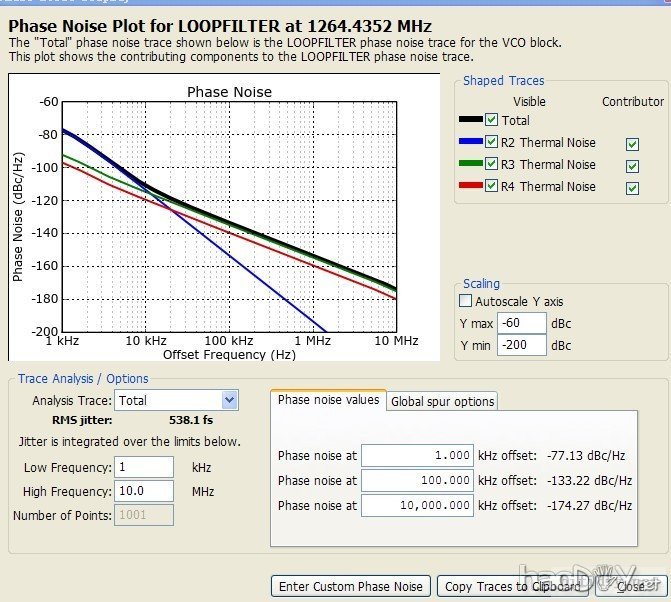Click the blue R2 trace color swatch

tap(469, 142)
